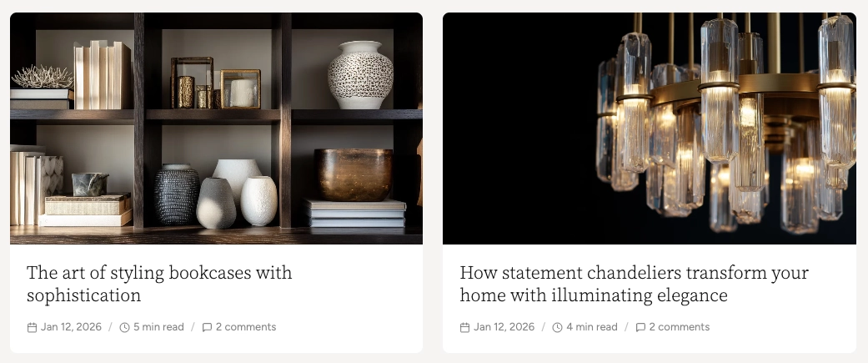
Task: Click "2 comments" under bookcase article
Action: coord(246,327)
